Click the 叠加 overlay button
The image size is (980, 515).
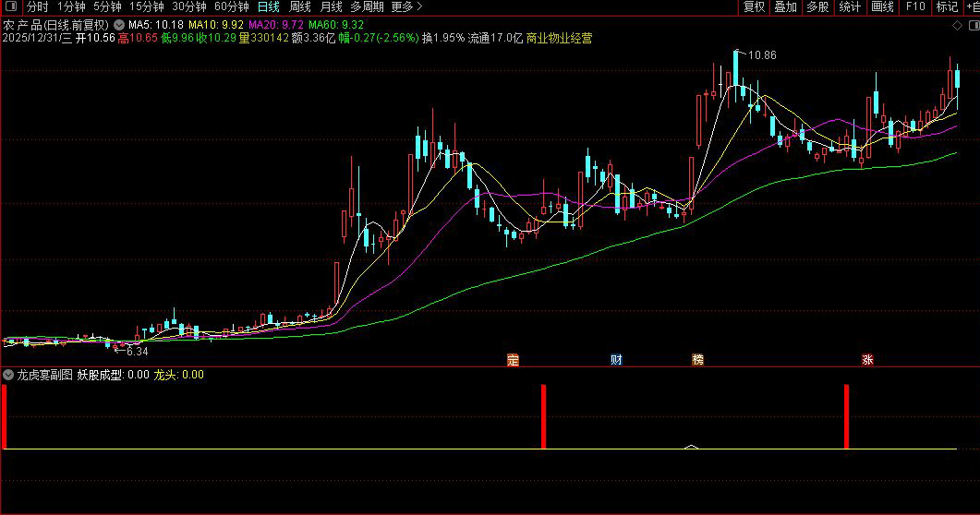coord(786,6)
